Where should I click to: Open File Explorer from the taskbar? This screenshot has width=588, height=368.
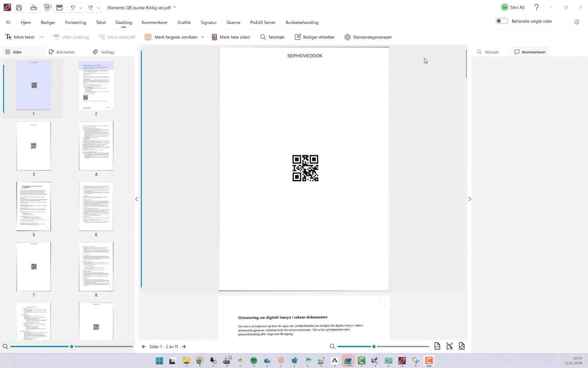tap(186, 361)
